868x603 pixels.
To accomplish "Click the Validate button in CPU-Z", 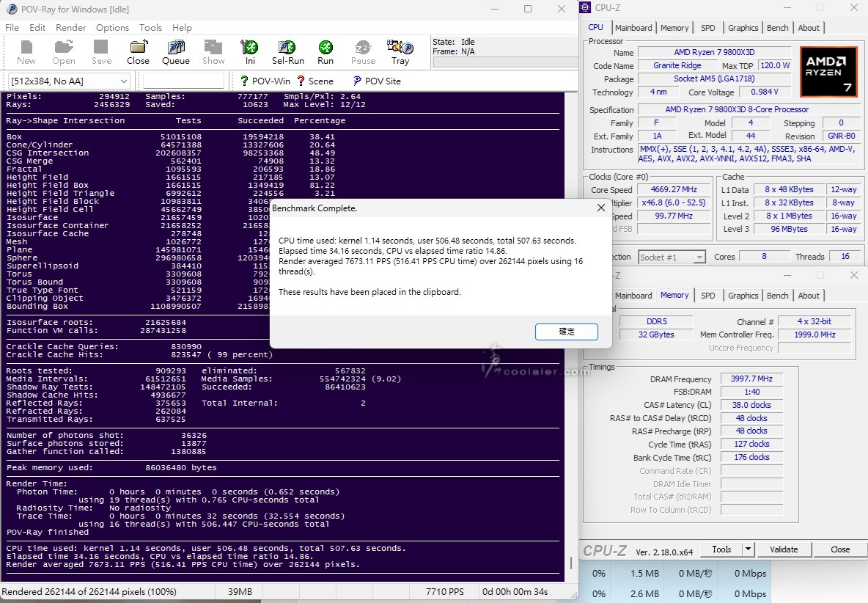I will [784, 549].
